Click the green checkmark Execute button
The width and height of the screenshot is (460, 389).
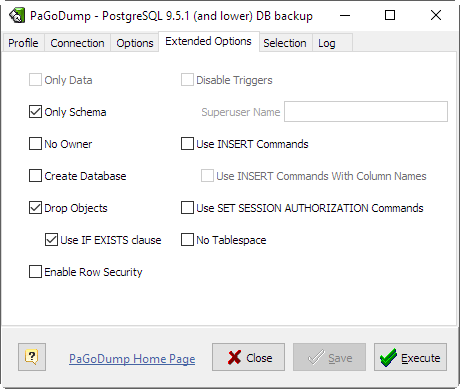[410, 357]
